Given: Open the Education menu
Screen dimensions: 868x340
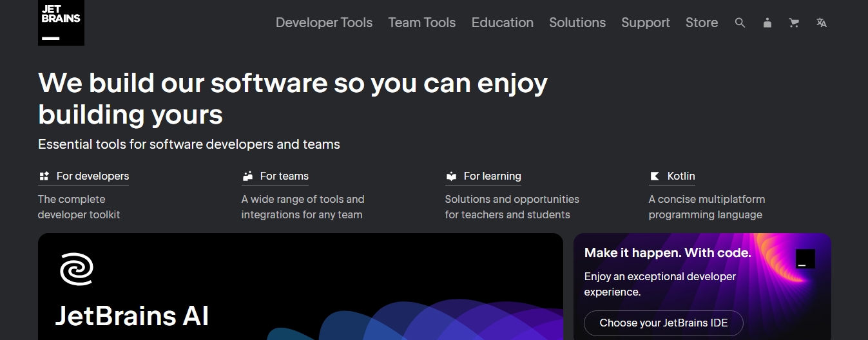Looking at the screenshot, I should pyautogui.click(x=502, y=23).
